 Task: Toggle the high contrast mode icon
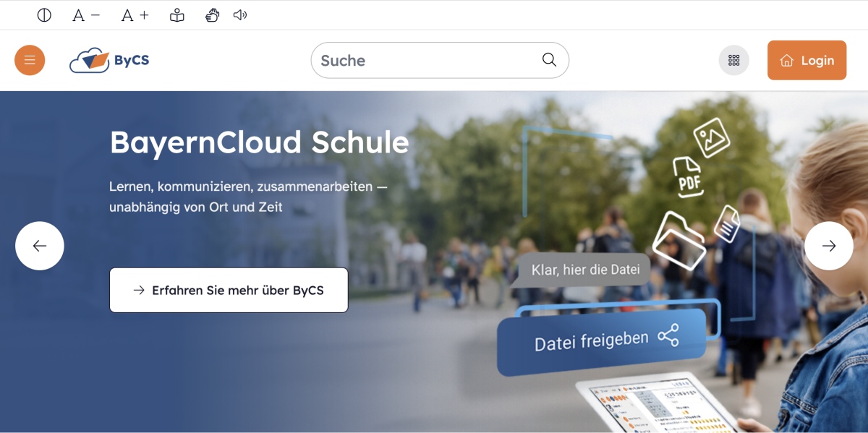[x=44, y=15]
